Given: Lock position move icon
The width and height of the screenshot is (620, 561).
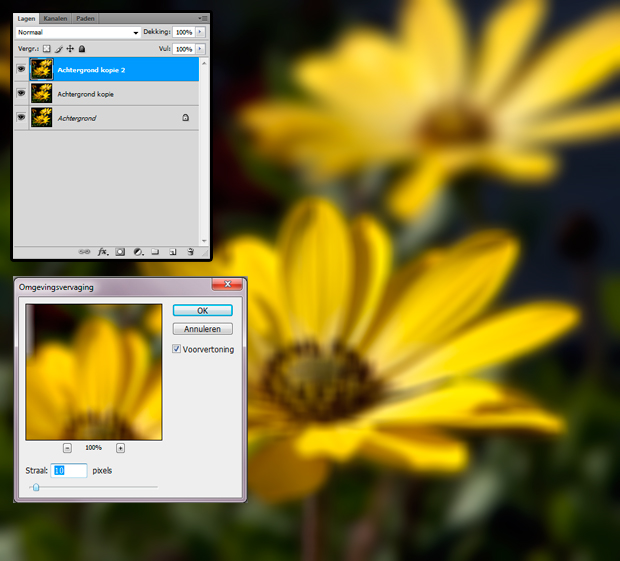Looking at the screenshot, I should [70, 49].
